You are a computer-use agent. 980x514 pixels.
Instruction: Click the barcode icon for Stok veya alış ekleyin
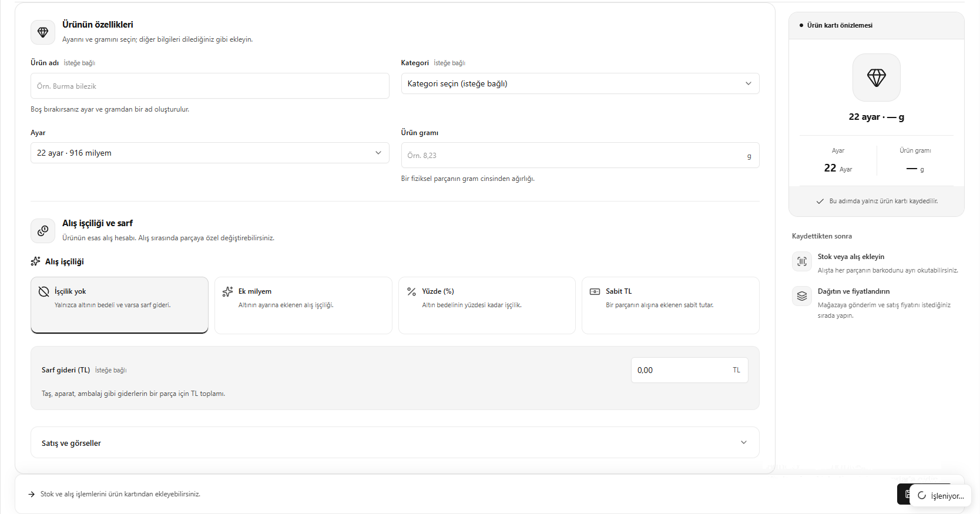pyautogui.click(x=802, y=261)
